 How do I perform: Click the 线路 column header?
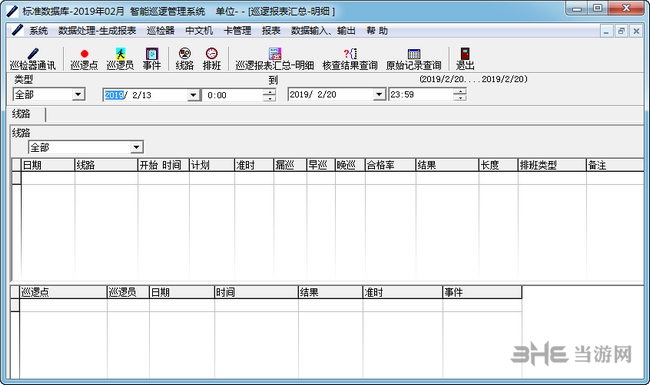(x=106, y=165)
